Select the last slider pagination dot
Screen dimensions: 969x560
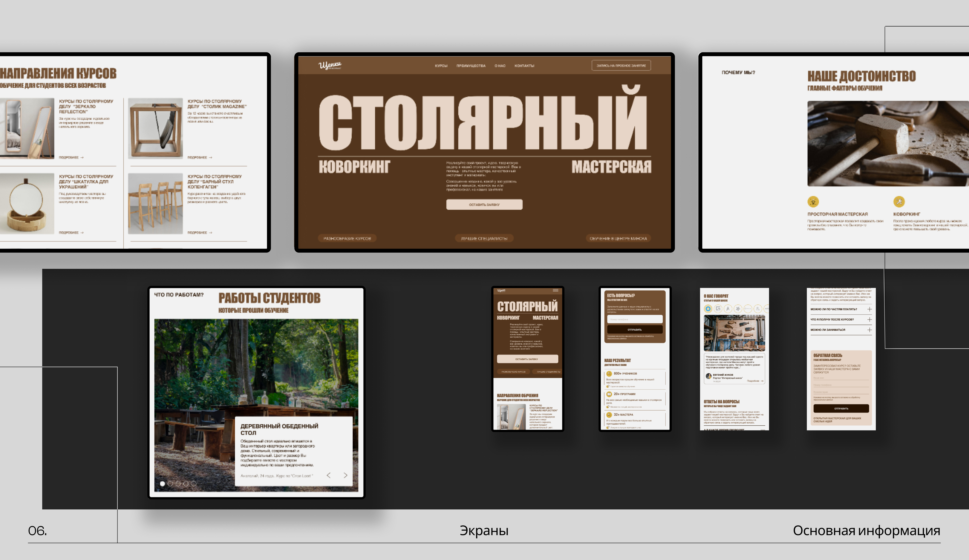(194, 484)
